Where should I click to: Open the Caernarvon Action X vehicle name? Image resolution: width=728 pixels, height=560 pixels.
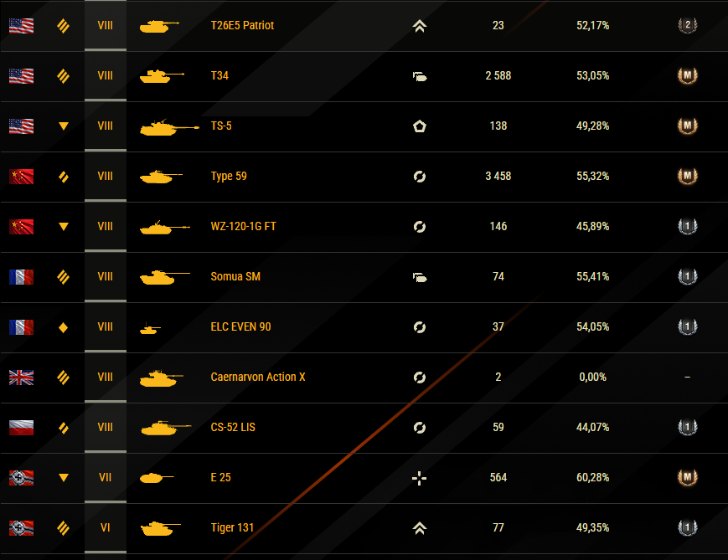coord(258,377)
